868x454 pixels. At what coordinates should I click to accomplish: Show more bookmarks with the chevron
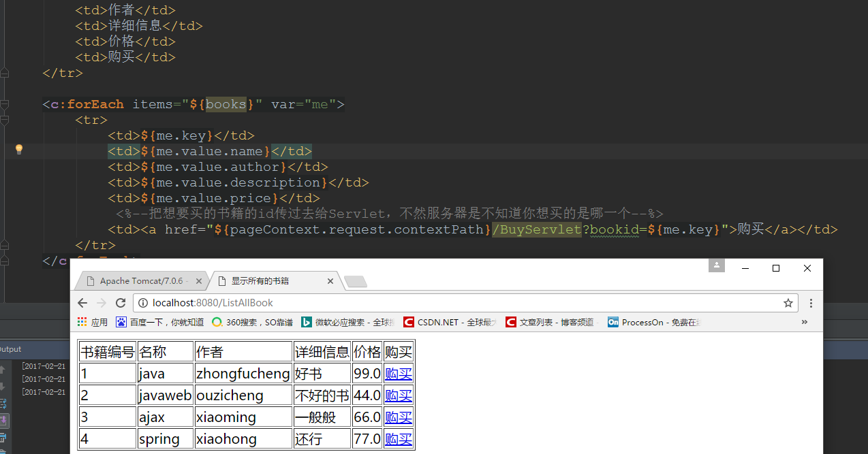(x=805, y=322)
